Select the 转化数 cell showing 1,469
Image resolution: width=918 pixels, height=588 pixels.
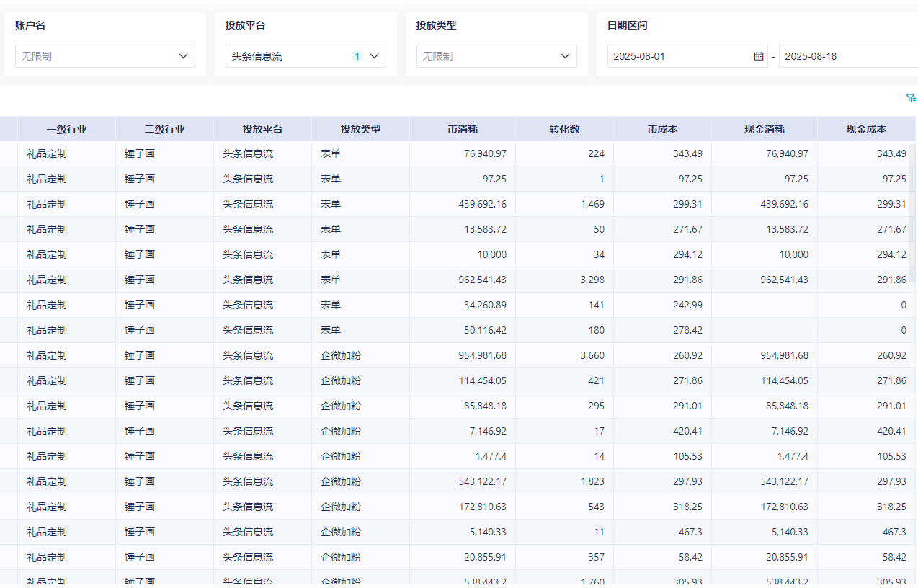coord(565,204)
